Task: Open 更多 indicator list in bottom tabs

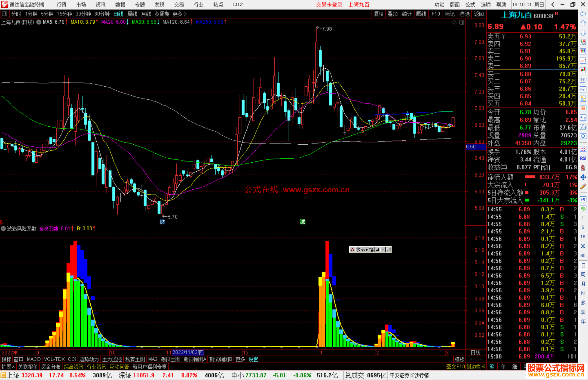Action: click(x=240, y=359)
